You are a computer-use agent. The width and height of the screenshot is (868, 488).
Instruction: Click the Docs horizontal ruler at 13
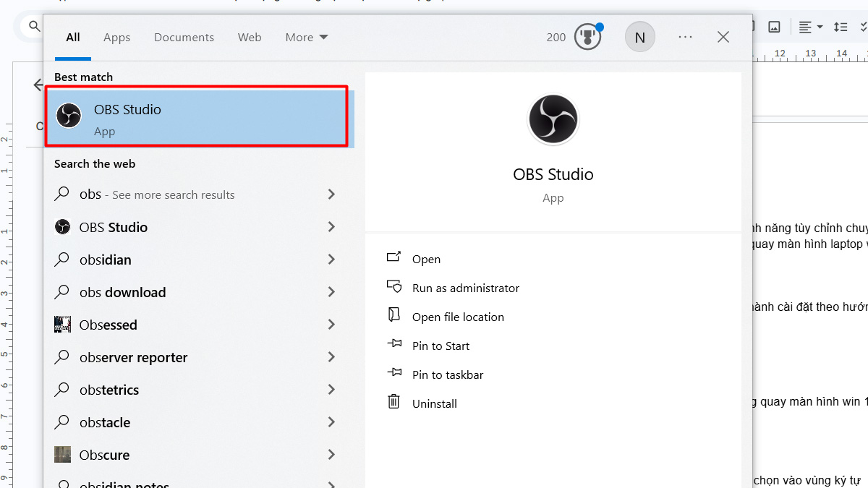pos(811,53)
